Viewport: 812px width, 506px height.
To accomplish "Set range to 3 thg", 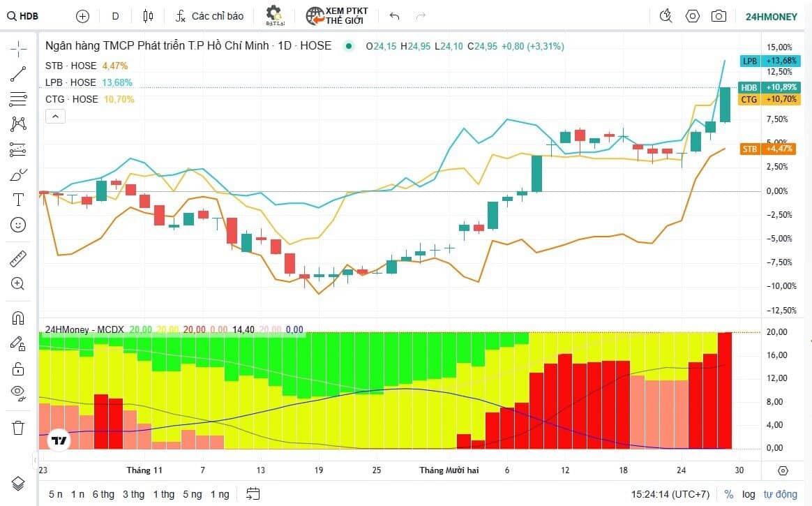I will click(134, 494).
